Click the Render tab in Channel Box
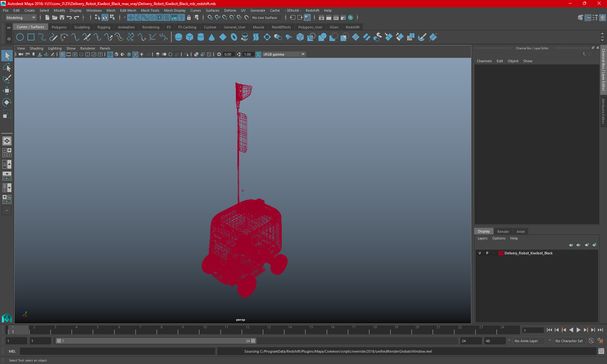Screen dimensions: 607x364 point(502,231)
